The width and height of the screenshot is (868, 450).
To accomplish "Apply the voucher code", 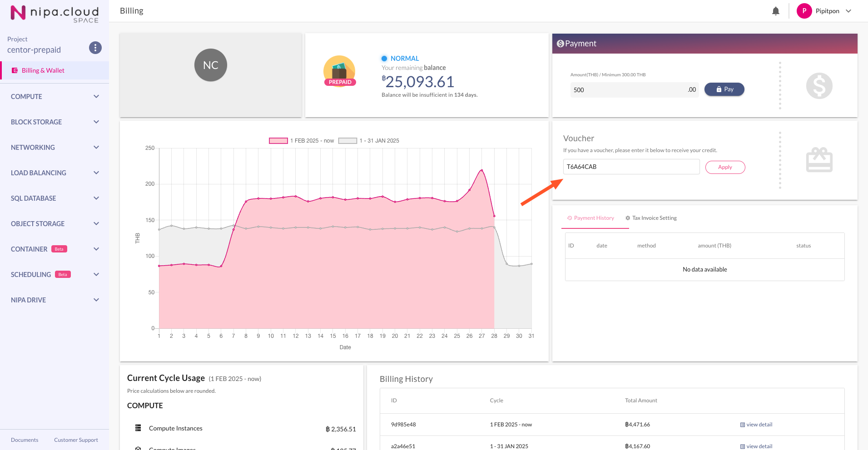I will pyautogui.click(x=725, y=167).
